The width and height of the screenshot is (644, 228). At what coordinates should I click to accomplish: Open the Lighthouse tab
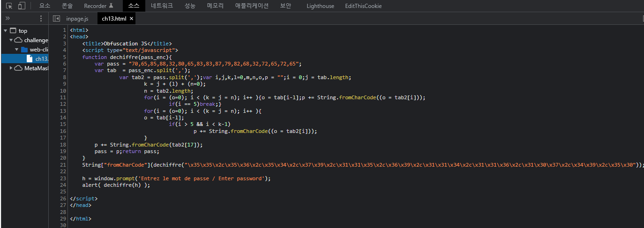[x=321, y=6]
